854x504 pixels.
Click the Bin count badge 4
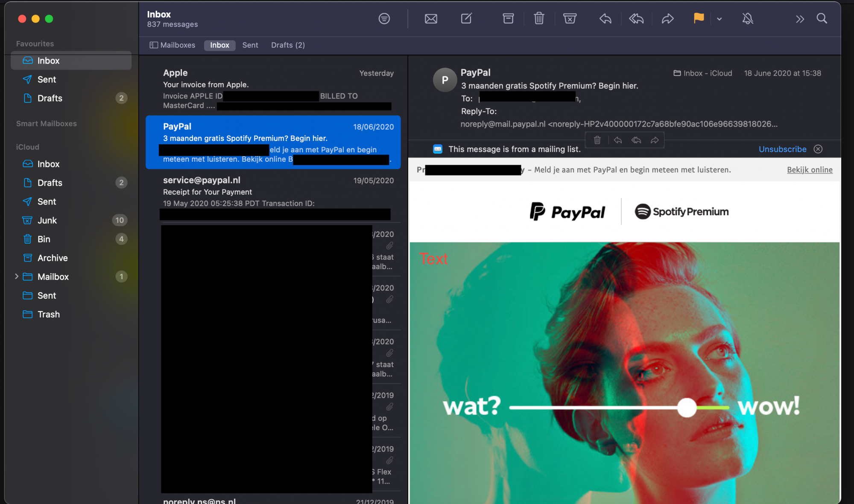point(121,239)
